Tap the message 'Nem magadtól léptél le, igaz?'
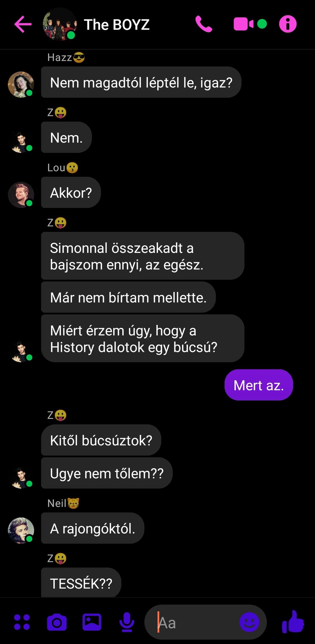This screenshot has width=315, height=644. pos(141,82)
